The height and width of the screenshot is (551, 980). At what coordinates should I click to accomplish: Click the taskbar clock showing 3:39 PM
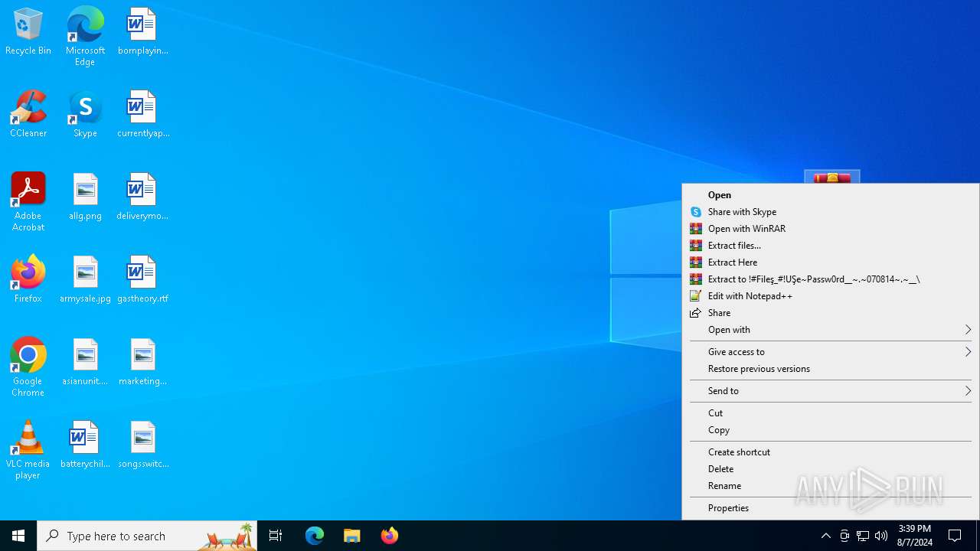(915, 536)
